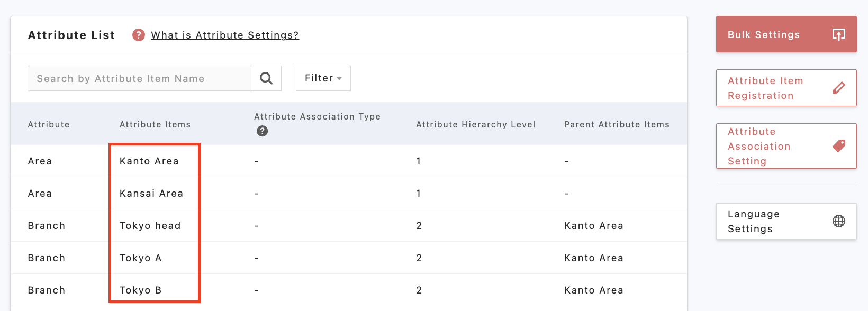Click the globe icon for Language Settings

(838, 221)
